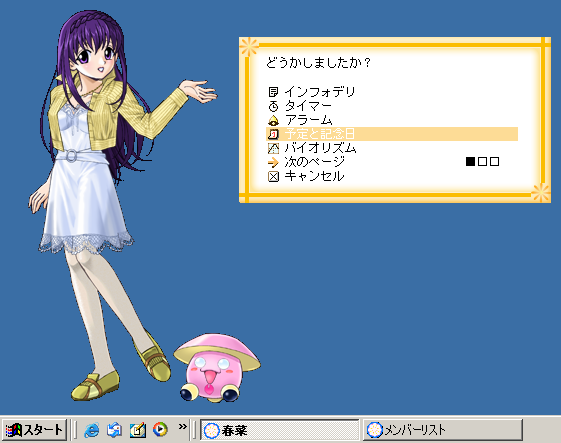Launch Internet Explorer from quick launch
The width and height of the screenshot is (561, 443).
(x=92, y=429)
